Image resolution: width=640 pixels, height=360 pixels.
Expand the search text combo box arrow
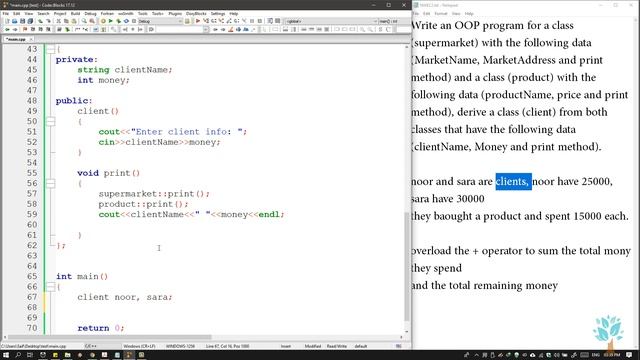point(206,29)
